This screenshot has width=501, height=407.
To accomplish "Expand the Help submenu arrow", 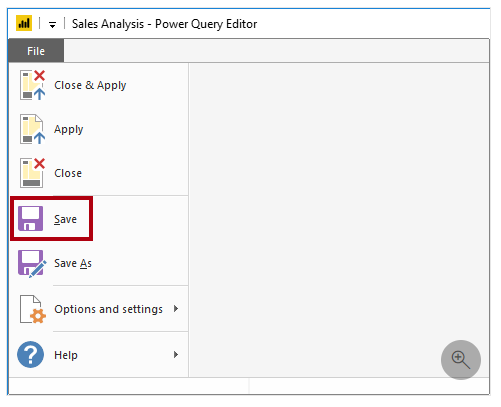I will [176, 354].
